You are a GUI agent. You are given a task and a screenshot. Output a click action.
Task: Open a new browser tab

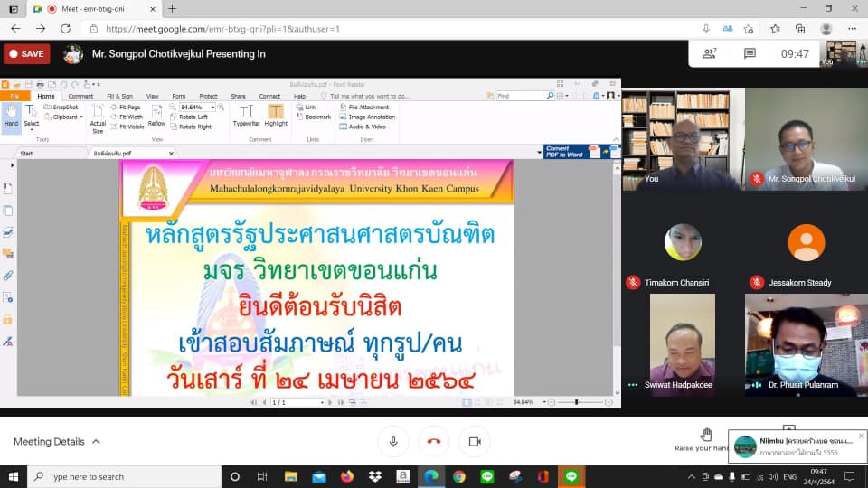(172, 9)
